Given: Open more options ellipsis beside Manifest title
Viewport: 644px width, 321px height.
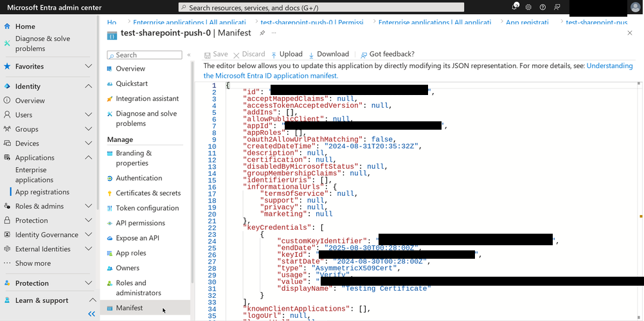Looking at the screenshot, I should click(x=274, y=33).
